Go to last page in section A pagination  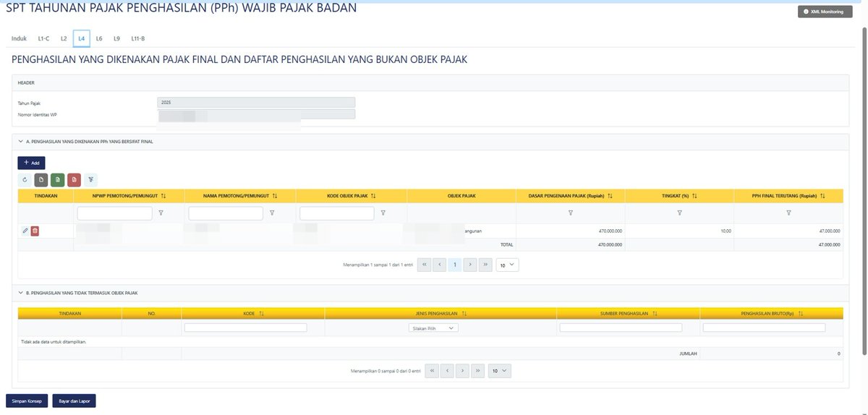(x=485, y=265)
